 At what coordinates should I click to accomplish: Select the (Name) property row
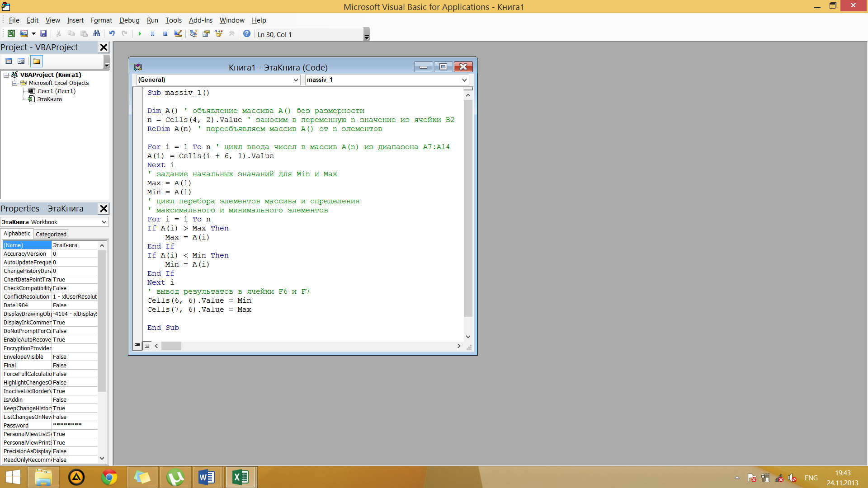50,245
